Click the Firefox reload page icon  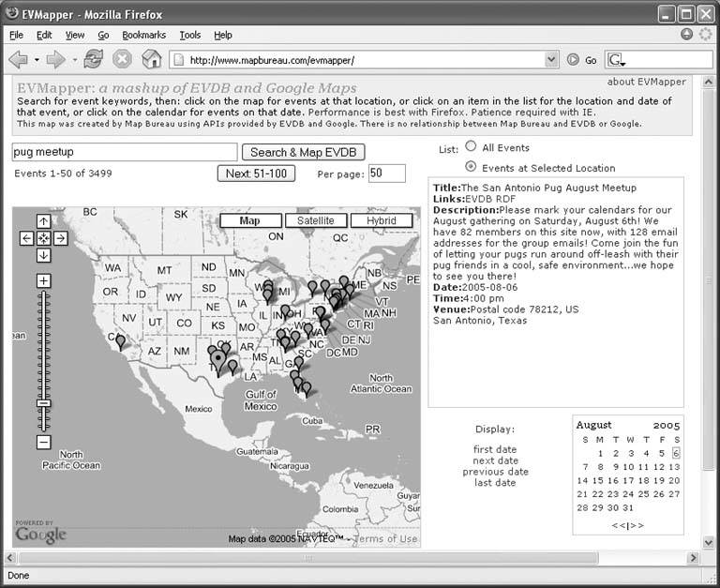[93, 59]
